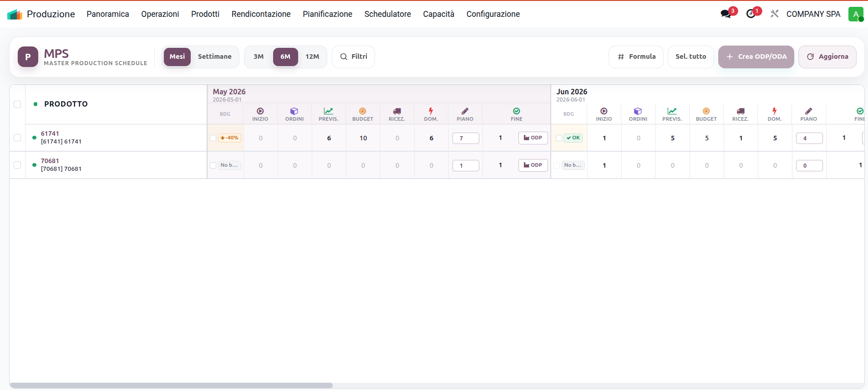Click the COMPANY SPA company switcher
This screenshot has width=868, height=390.
coord(813,14)
